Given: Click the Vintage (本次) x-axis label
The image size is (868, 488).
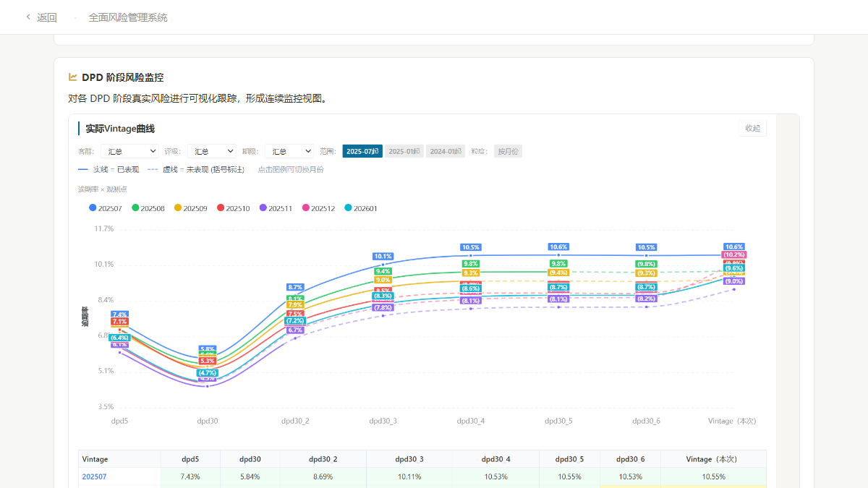Looking at the screenshot, I should [x=732, y=421].
